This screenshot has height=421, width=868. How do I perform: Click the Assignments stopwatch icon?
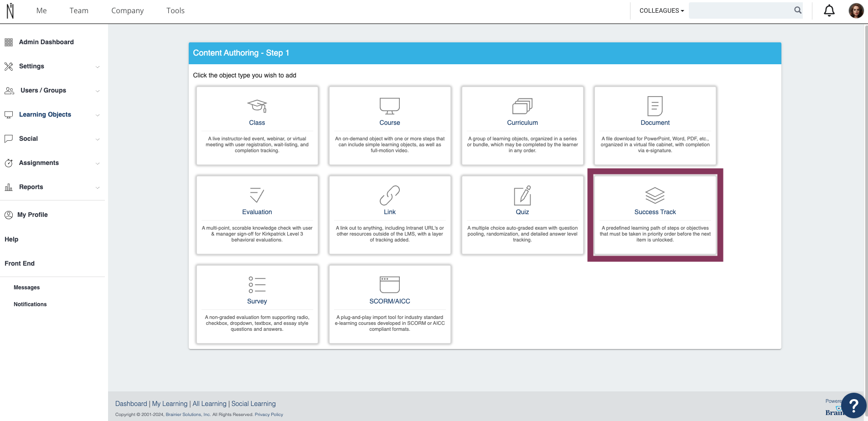click(9, 163)
